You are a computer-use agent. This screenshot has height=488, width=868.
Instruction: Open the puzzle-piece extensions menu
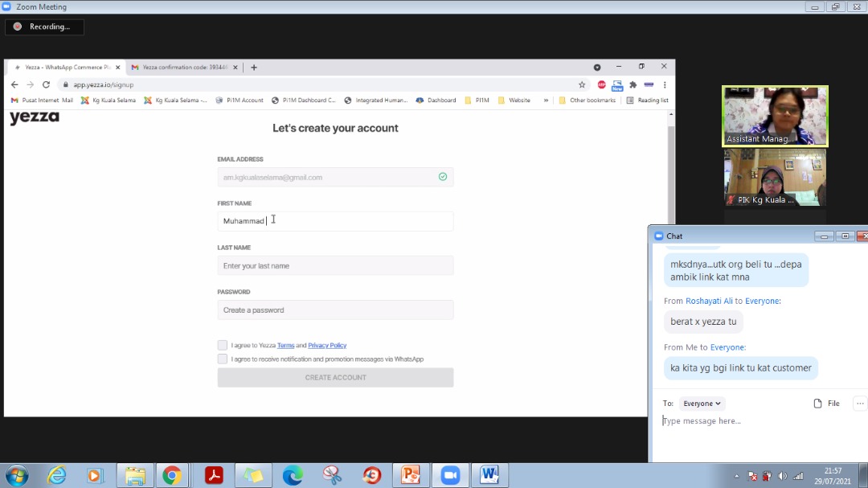633,84
